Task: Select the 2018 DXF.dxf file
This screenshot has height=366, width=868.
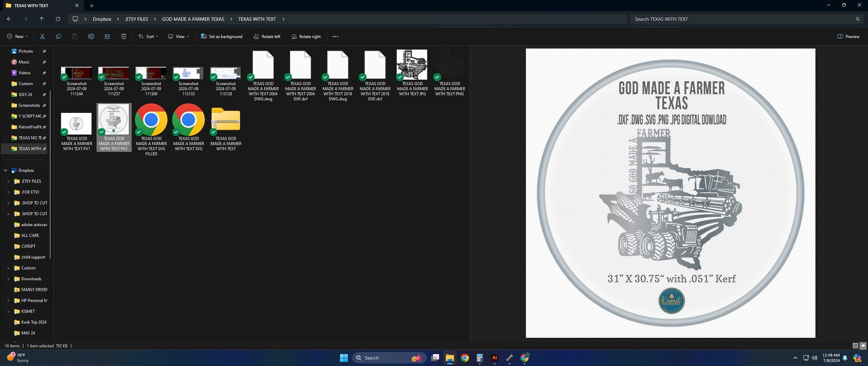Action: (375, 76)
